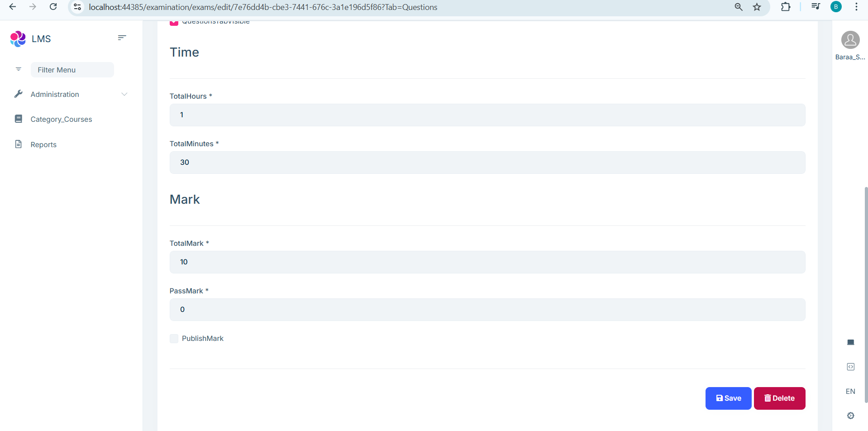The image size is (868, 431).
Task: Open Category_Courses in the sidebar
Action: pos(61,120)
